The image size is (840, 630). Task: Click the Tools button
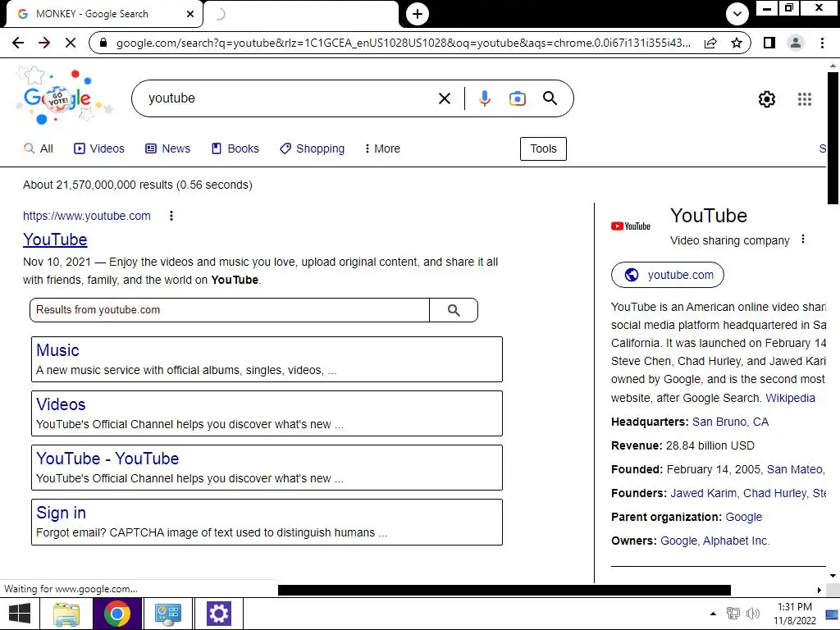click(x=543, y=149)
